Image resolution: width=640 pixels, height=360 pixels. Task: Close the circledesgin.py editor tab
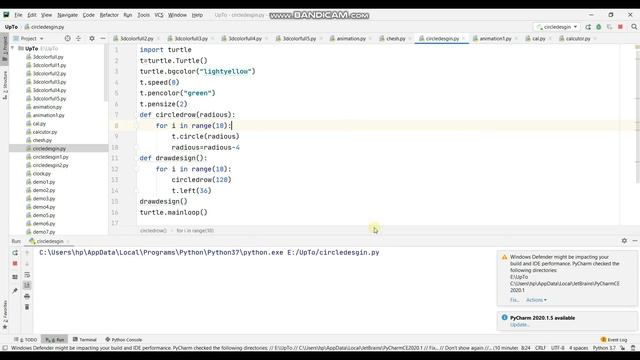tap(464, 38)
